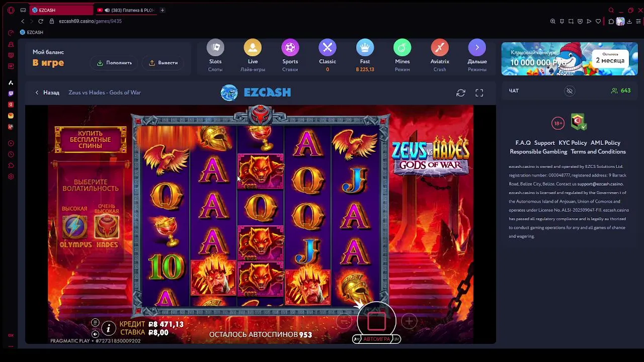Hide the chat panel
Screen dimensions: 644x362
point(570,91)
